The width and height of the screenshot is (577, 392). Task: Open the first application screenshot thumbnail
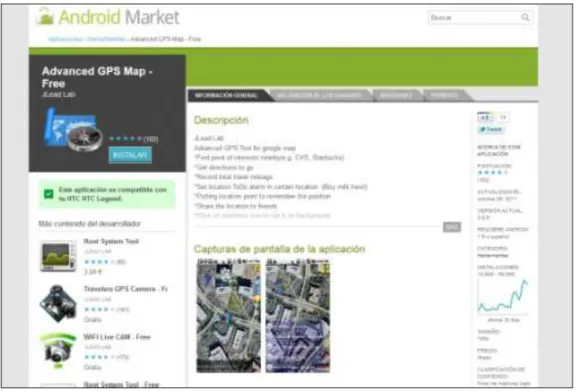click(229, 316)
